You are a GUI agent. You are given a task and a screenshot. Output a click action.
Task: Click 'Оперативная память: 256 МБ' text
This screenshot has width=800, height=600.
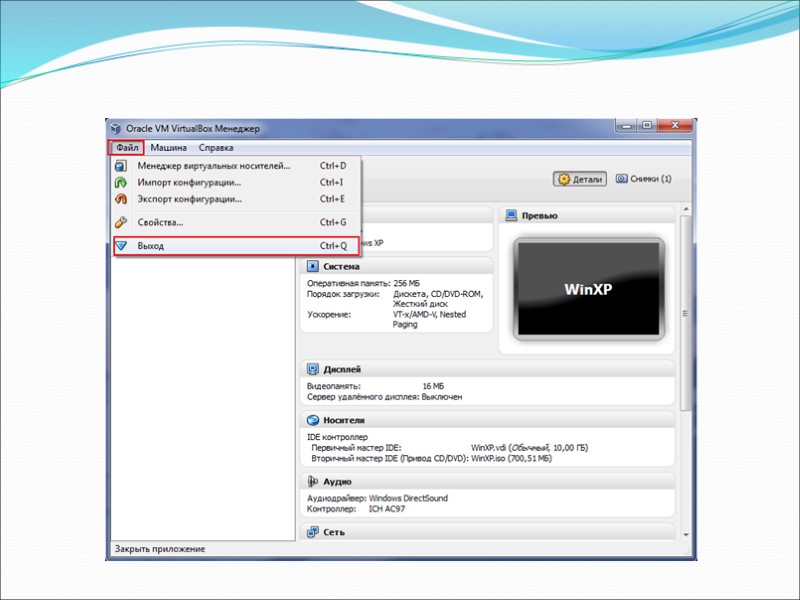[x=363, y=283]
